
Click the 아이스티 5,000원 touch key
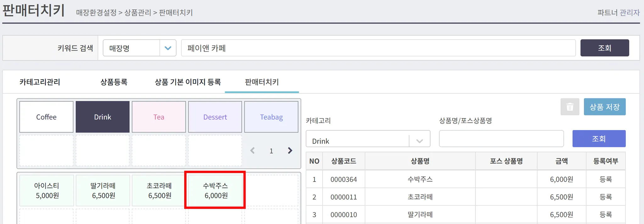[47, 190]
